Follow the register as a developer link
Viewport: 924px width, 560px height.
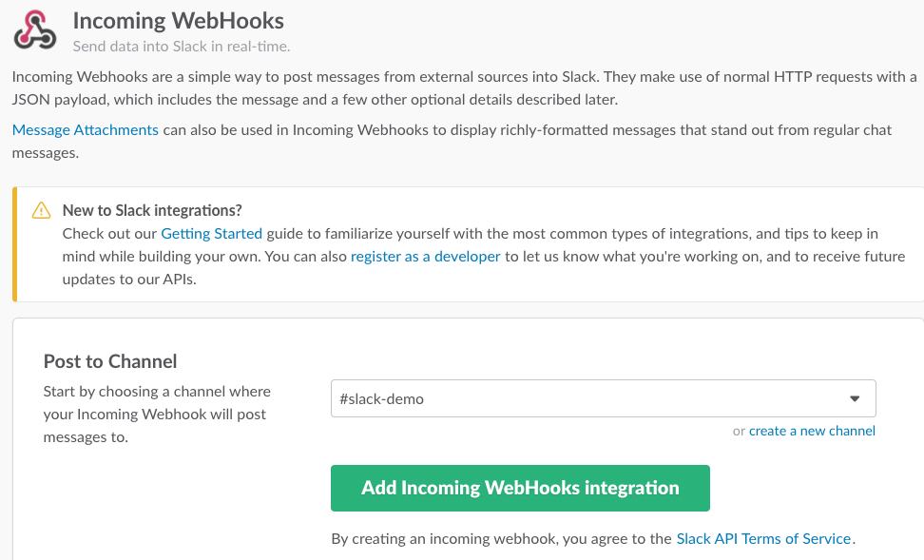425,257
